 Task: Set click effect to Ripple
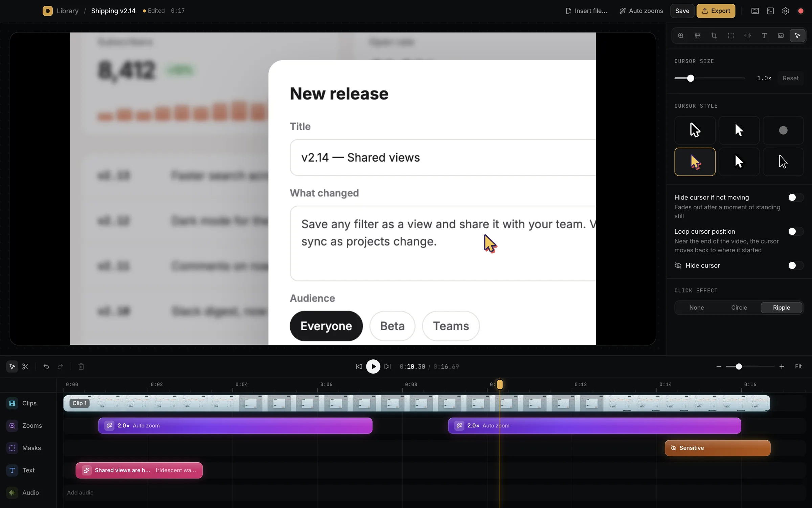[x=781, y=308]
